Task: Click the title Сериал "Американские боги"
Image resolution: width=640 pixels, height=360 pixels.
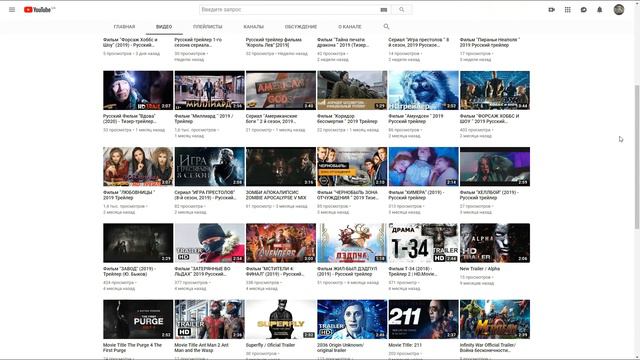Action: pyautogui.click(x=272, y=118)
